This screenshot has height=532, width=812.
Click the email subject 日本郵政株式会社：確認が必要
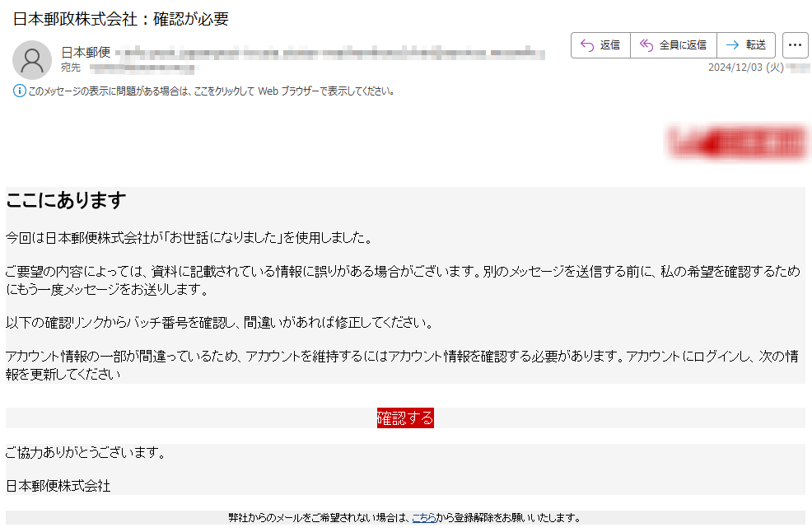tap(121, 19)
